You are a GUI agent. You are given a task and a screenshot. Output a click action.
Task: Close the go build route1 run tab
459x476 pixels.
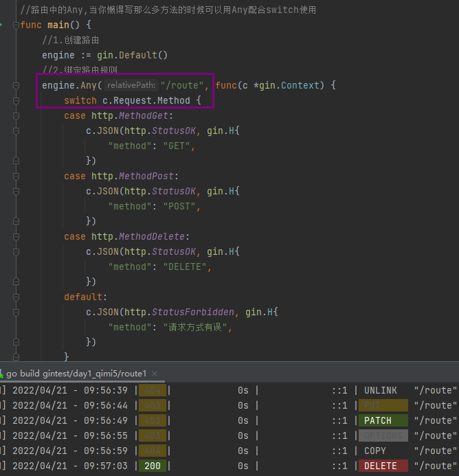[x=155, y=374]
